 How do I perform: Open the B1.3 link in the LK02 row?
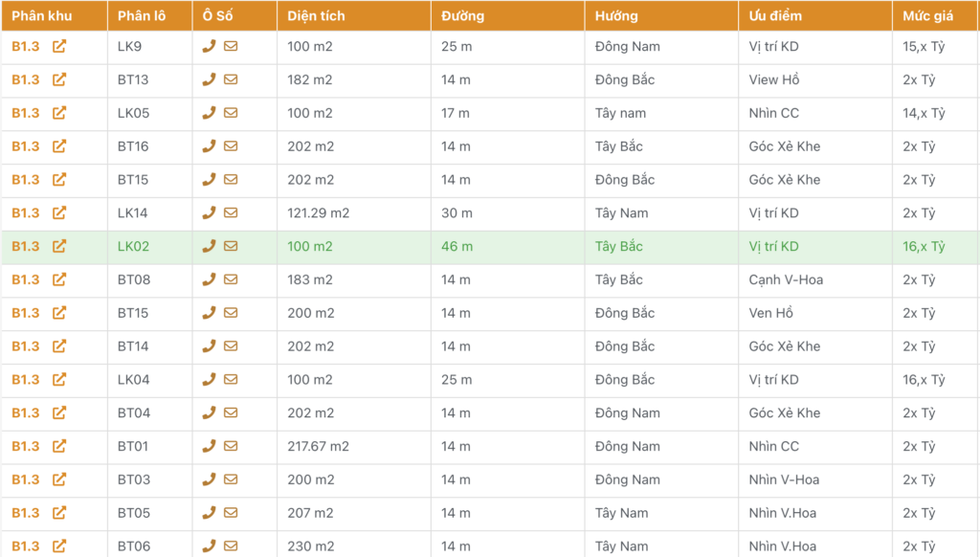coord(26,246)
